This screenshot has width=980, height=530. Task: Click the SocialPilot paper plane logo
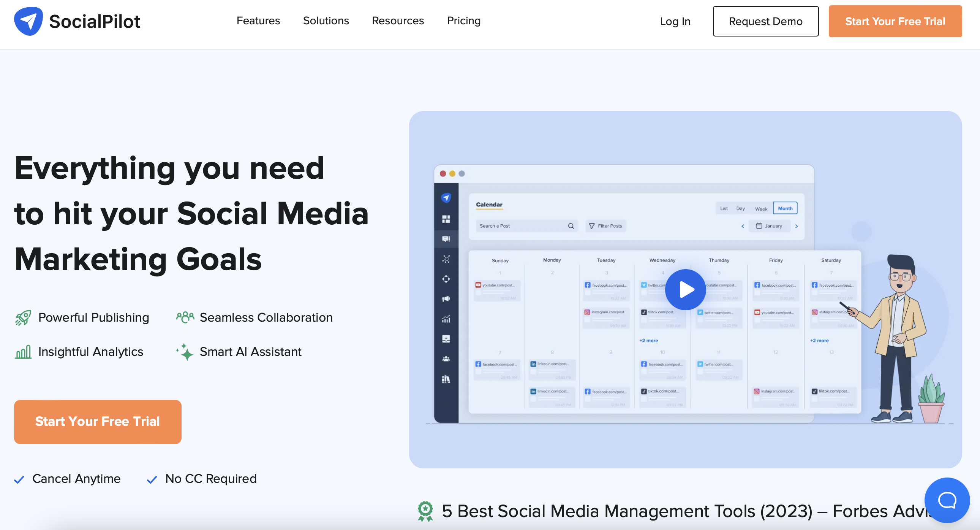coord(28,21)
